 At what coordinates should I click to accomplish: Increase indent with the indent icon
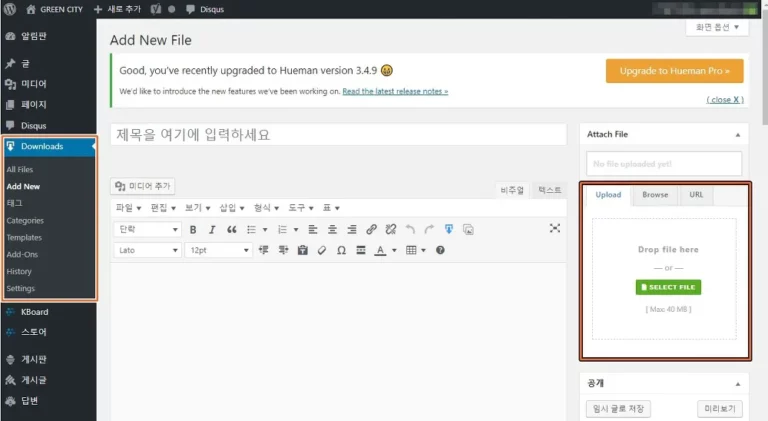click(x=283, y=250)
